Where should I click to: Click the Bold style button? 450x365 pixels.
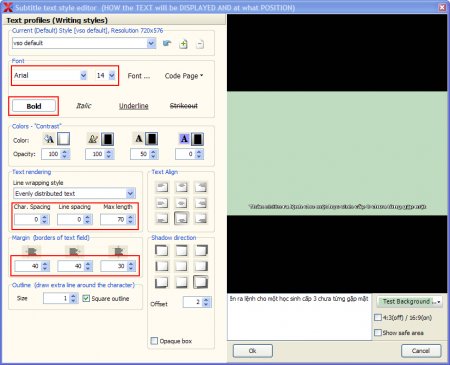[x=34, y=106]
